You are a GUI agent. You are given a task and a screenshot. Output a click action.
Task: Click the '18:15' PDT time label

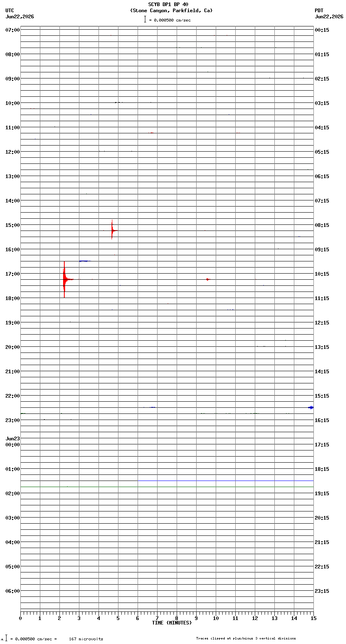(x=322, y=469)
